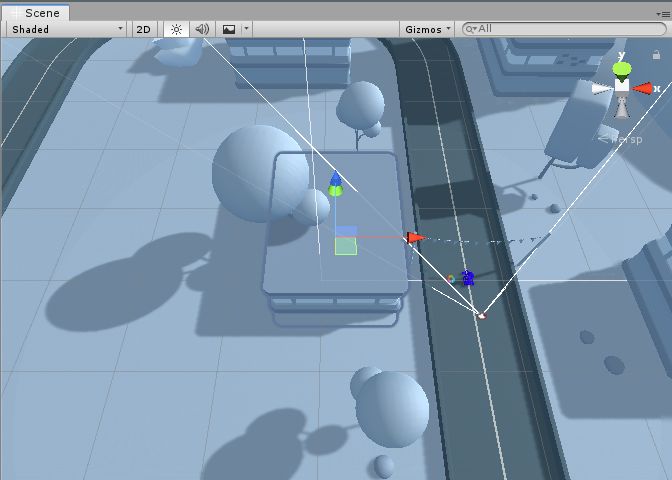
Task: Open the Shaded draw mode dropdown
Action: coord(66,29)
